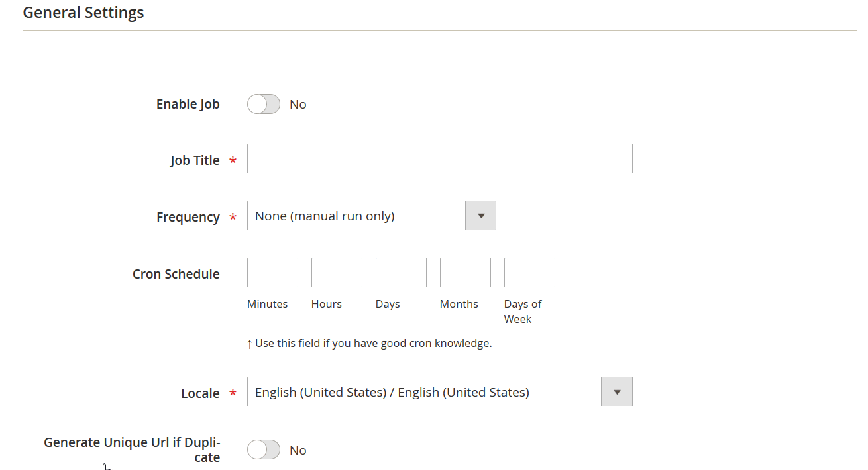Click the cron knowledge hint text
Screen dimensions: 868x470
pos(369,344)
